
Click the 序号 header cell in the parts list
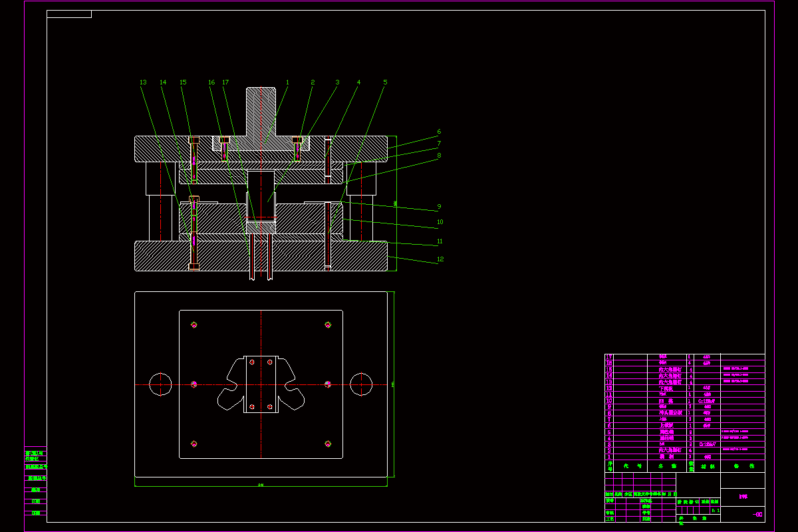click(x=609, y=466)
